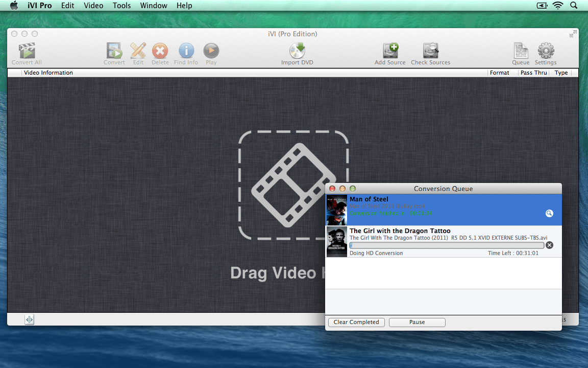Click the Pass Thru column header

click(533, 73)
